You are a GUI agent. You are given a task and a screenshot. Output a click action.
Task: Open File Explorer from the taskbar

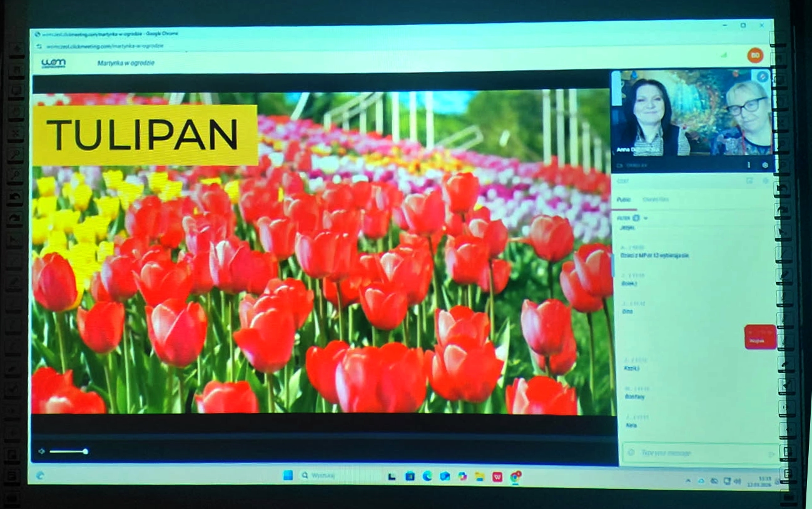tap(480, 476)
